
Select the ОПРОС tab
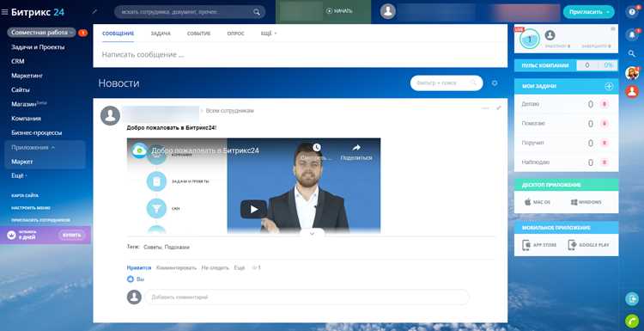click(235, 34)
